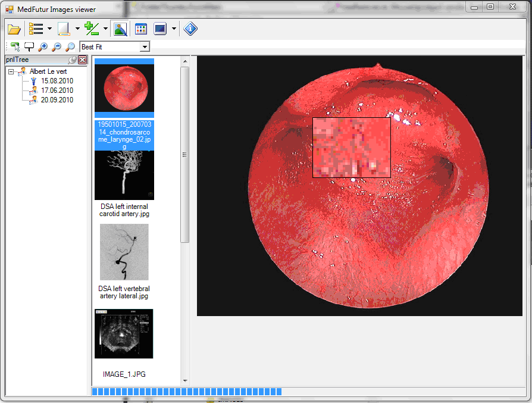Screen dimensions: 532x403
Task: Click the tree list view icon
Action: pos(36,29)
